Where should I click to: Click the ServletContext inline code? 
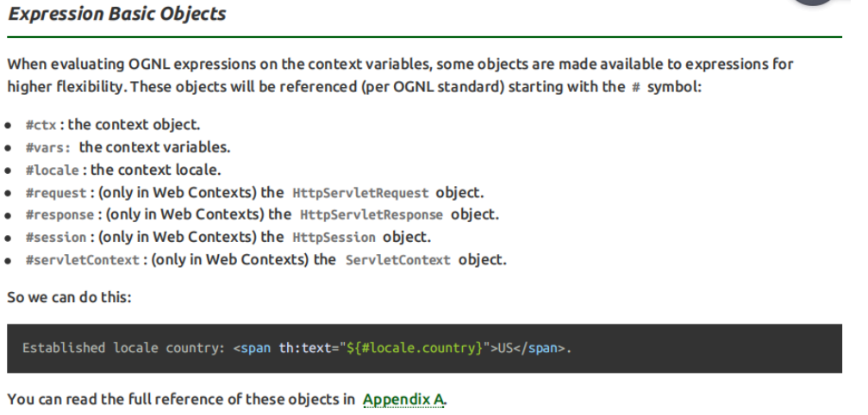pyautogui.click(x=397, y=260)
